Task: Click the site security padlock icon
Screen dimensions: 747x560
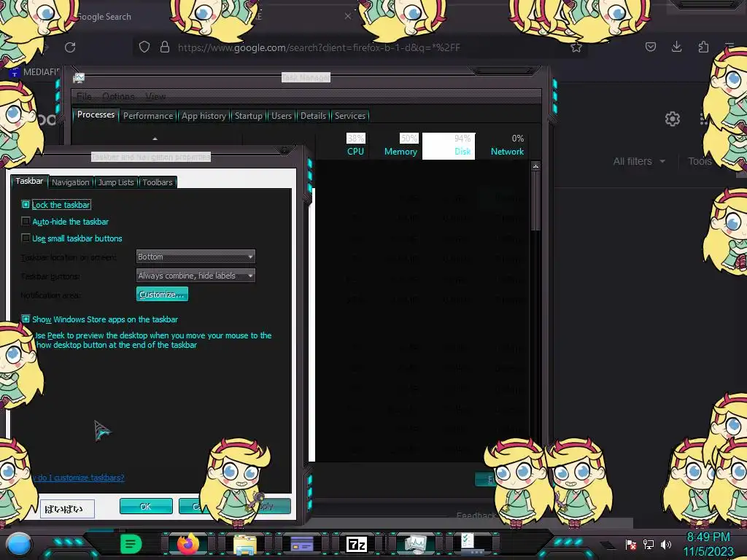Action: pyautogui.click(x=165, y=47)
